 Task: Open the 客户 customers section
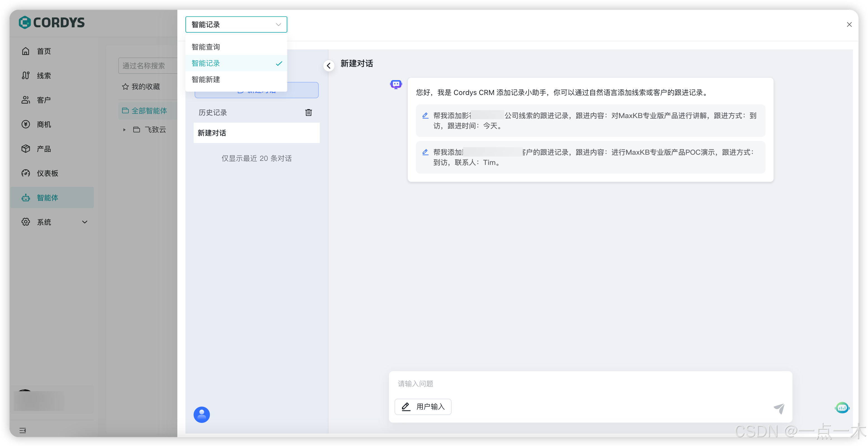[x=44, y=100]
